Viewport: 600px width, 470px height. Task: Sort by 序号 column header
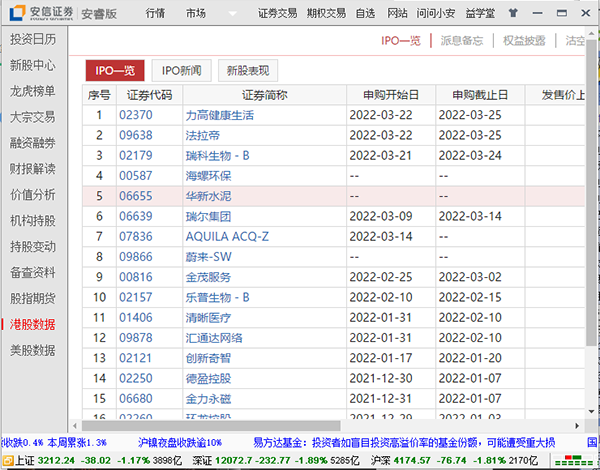pos(99,95)
